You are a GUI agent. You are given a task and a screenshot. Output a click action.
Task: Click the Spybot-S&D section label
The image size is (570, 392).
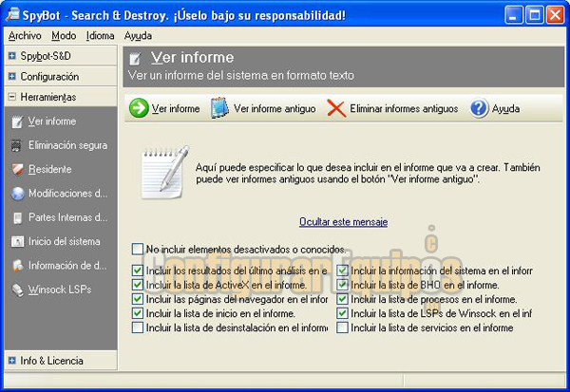[x=46, y=56]
